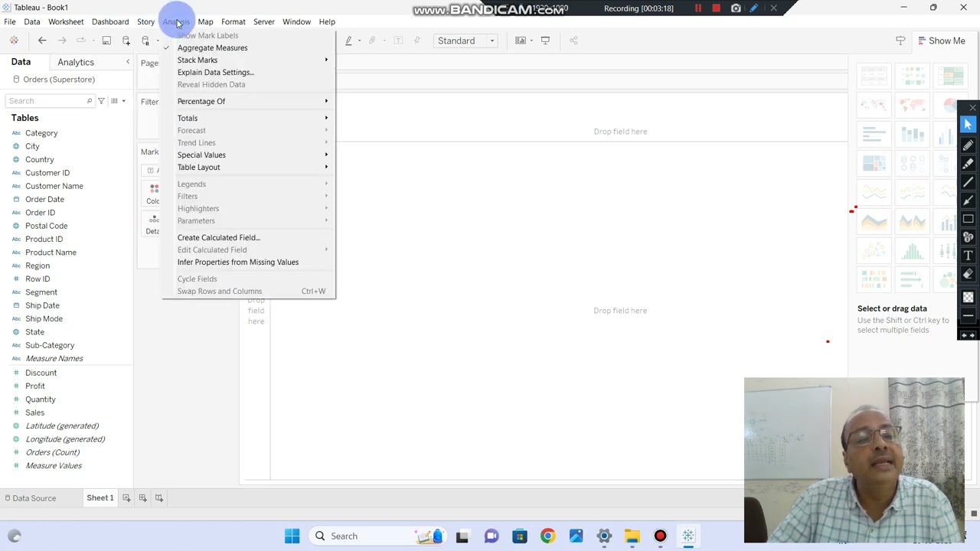Expand the Percentage Of submenu
This screenshot has width=980, height=551.
pyautogui.click(x=249, y=101)
